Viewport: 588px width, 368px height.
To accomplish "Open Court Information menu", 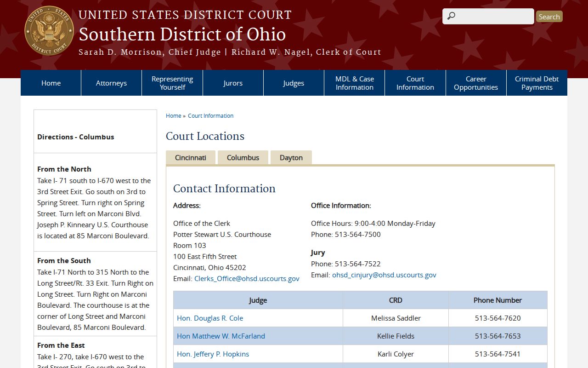I will (x=415, y=83).
